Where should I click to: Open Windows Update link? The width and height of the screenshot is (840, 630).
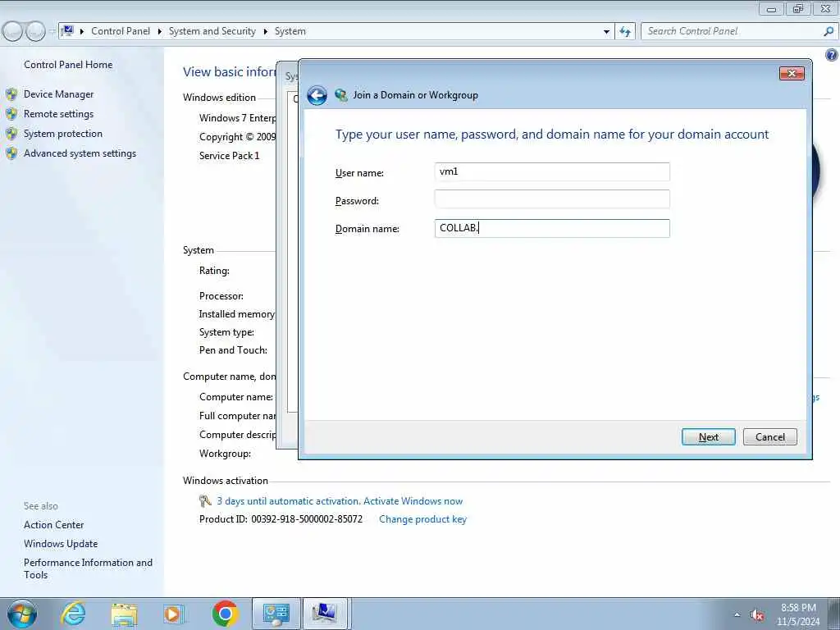61,544
